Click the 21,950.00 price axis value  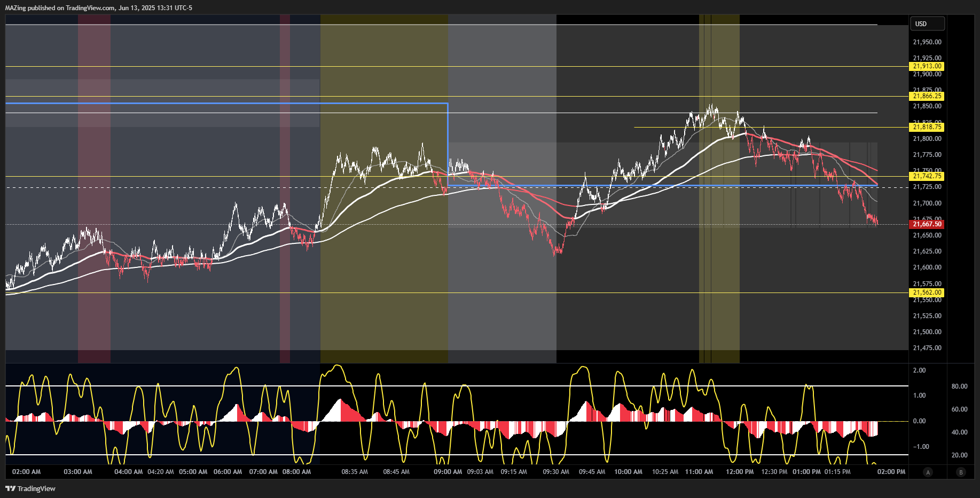927,42
